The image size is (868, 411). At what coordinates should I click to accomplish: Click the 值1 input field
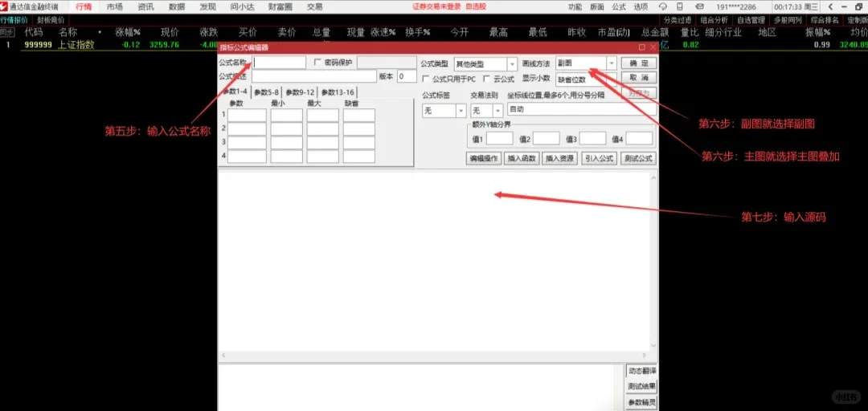point(499,138)
